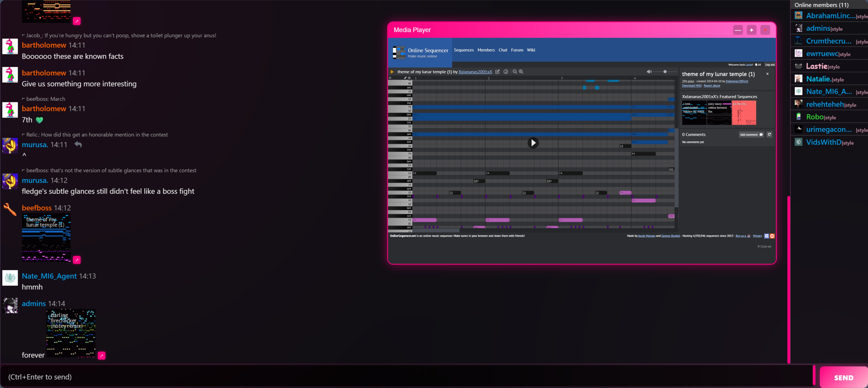The height and width of the screenshot is (388, 868).
Task: Go to the Forum page
Action: [517, 50]
